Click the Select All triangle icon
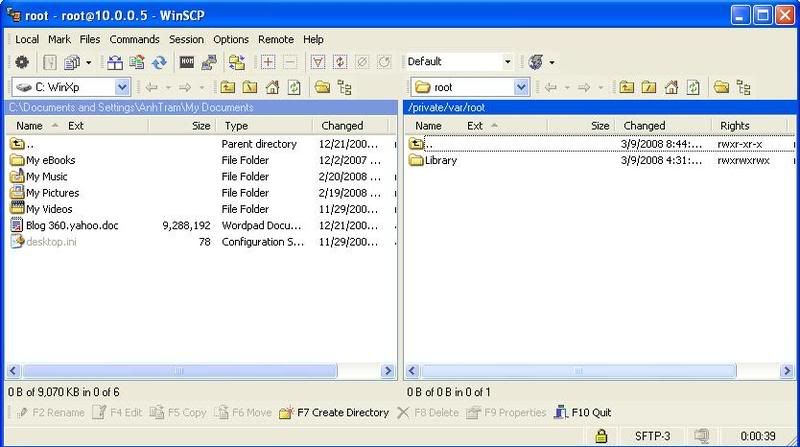This screenshot has width=800, height=447. pyautogui.click(x=318, y=62)
